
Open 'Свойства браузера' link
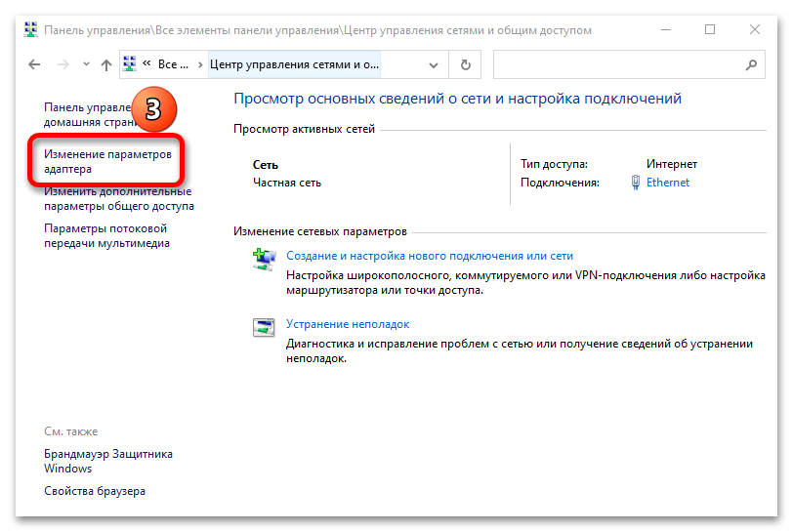(95, 491)
